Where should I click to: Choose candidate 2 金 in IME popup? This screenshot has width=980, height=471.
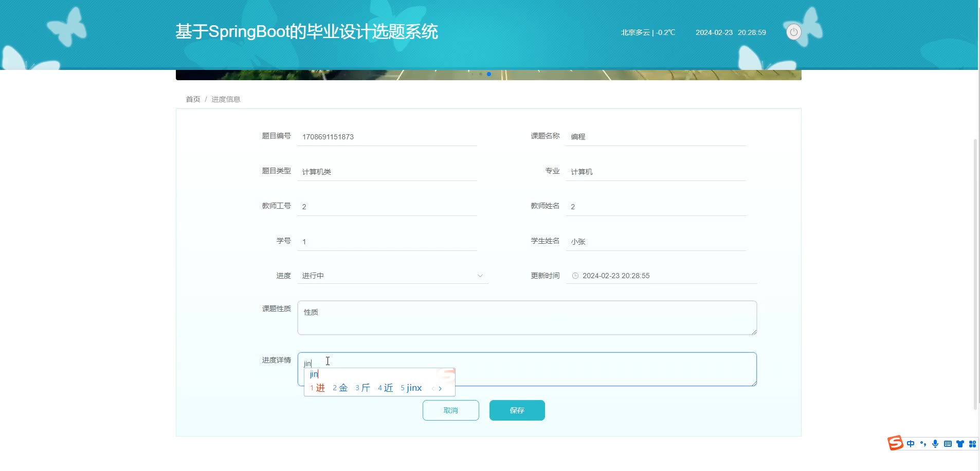pos(340,388)
